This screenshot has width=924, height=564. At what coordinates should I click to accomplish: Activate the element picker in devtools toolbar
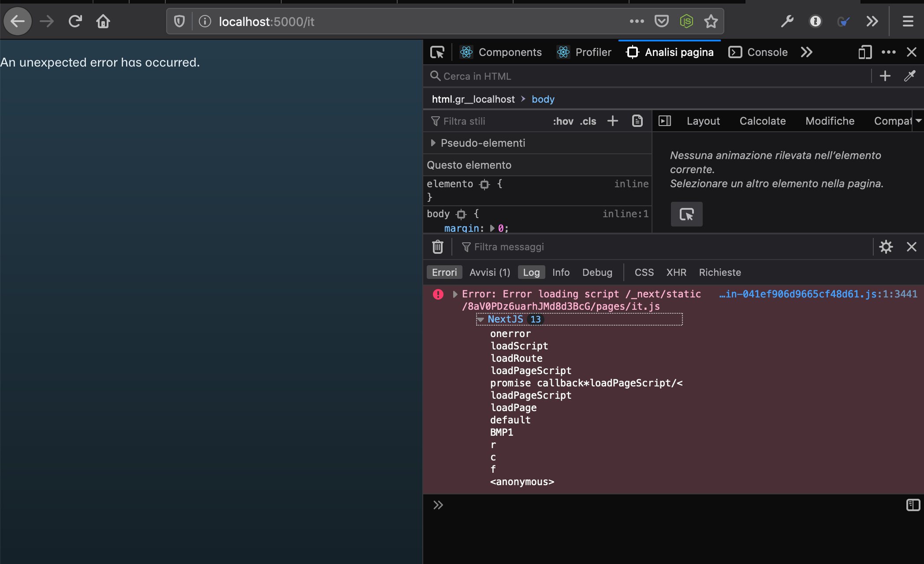[437, 52]
